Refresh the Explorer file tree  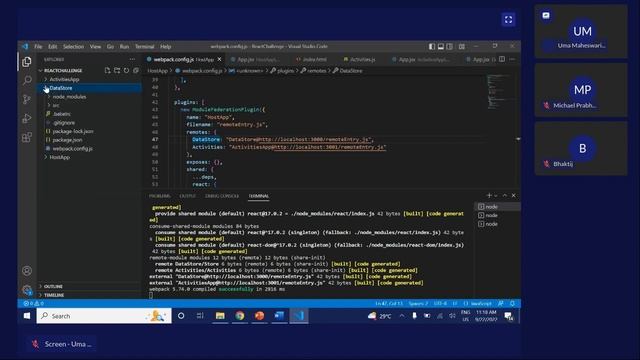[x=127, y=71]
